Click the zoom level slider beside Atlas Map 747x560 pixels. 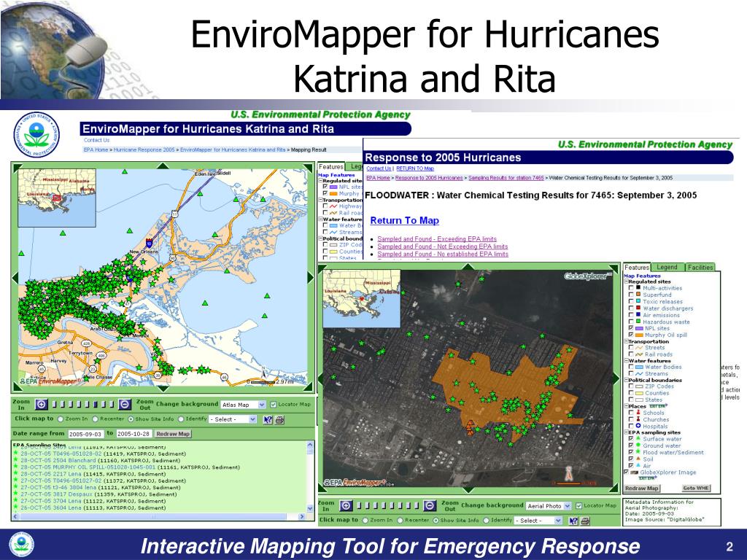click(x=83, y=405)
